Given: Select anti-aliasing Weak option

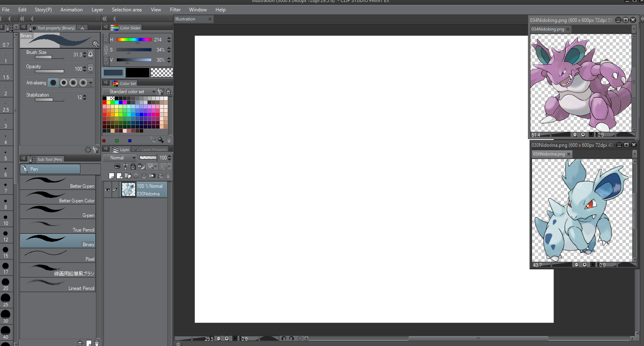Looking at the screenshot, I should tap(64, 83).
